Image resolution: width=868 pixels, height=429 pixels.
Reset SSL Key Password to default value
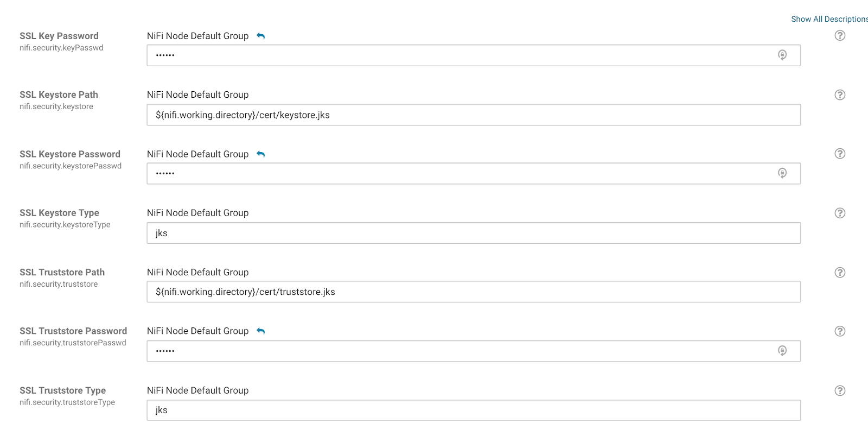[x=261, y=36]
